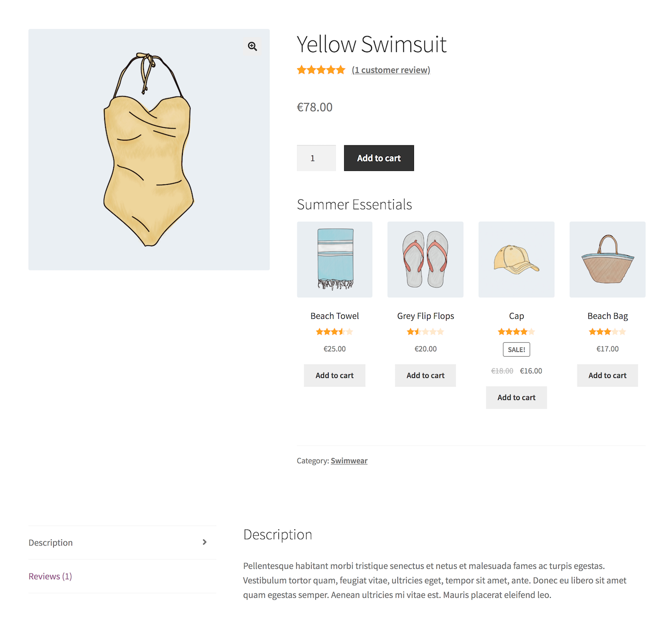Click the Beach Bag star rating
The image size is (672, 638).
click(x=607, y=331)
